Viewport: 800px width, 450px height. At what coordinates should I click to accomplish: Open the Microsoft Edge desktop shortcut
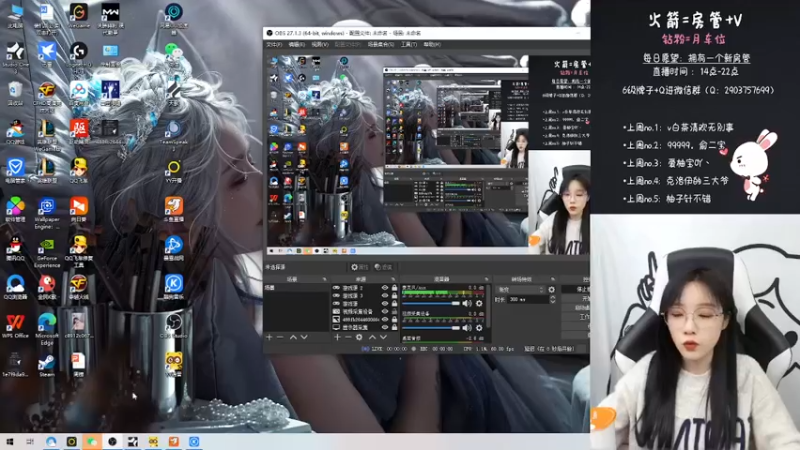(x=47, y=329)
